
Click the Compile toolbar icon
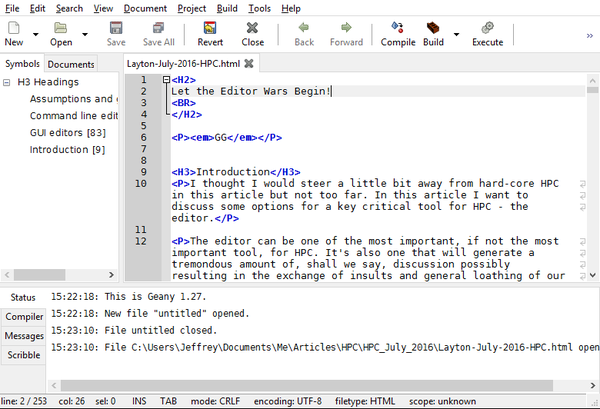click(x=398, y=28)
